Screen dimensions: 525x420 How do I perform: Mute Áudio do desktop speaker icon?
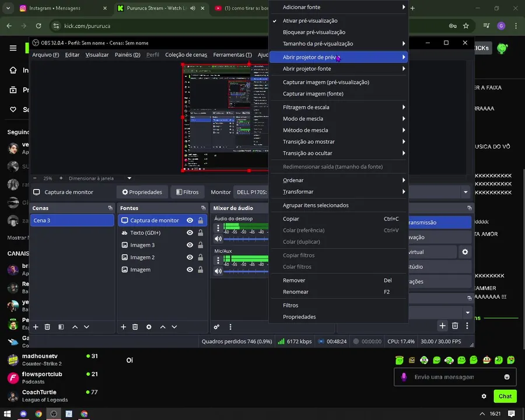coord(218,239)
